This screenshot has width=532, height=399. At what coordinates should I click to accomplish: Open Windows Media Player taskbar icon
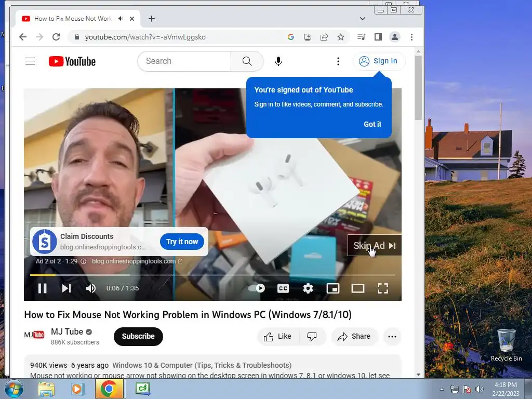77,389
